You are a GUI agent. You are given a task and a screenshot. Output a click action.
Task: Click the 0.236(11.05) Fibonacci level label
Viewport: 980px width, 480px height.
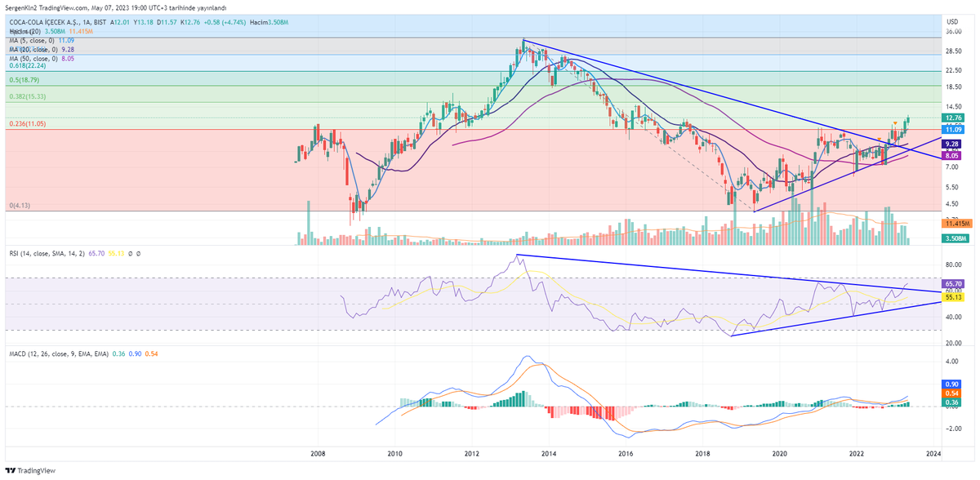click(27, 123)
